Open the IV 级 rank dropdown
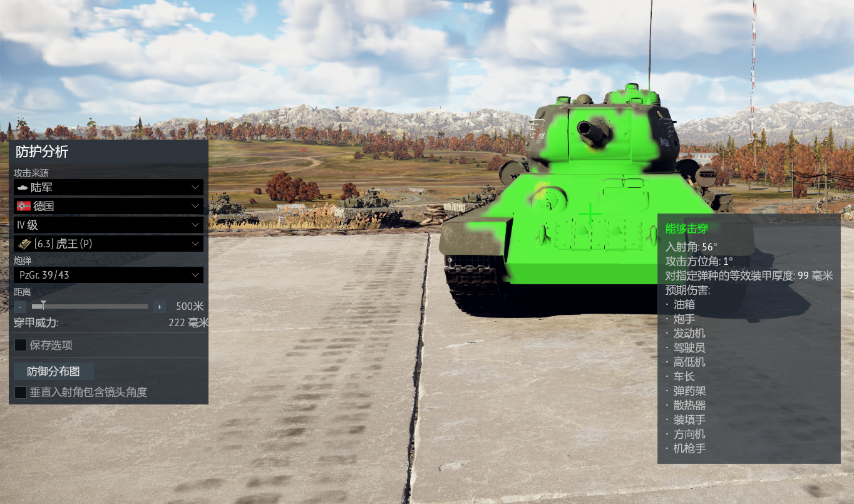854x504 pixels. [x=108, y=225]
